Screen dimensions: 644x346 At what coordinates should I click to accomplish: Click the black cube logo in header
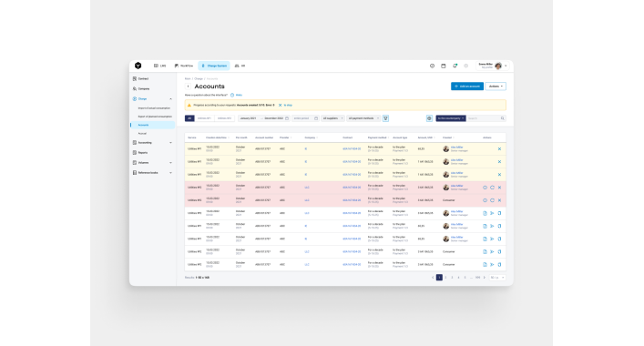point(138,66)
